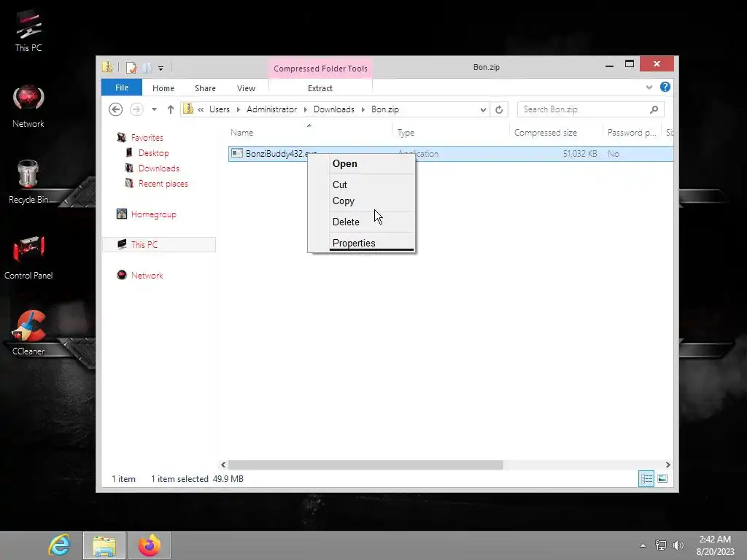Go back with the Back arrow
The image size is (747, 560).
tap(115, 109)
